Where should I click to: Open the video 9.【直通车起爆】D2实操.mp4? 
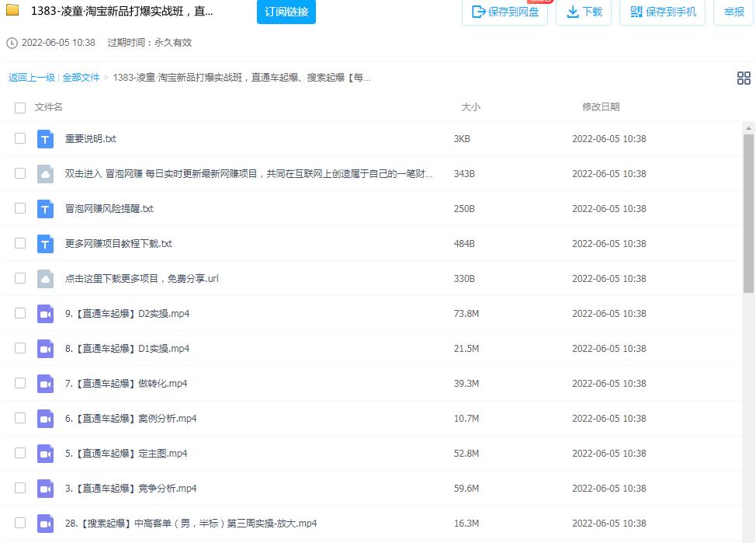tap(127, 314)
